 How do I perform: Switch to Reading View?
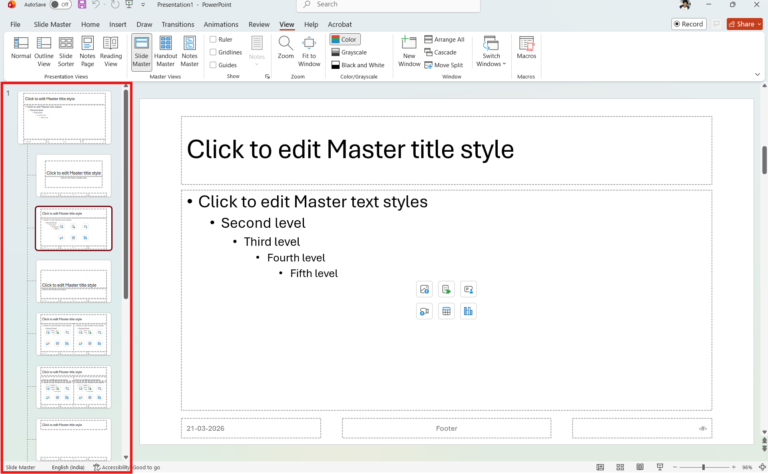point(111,51)
